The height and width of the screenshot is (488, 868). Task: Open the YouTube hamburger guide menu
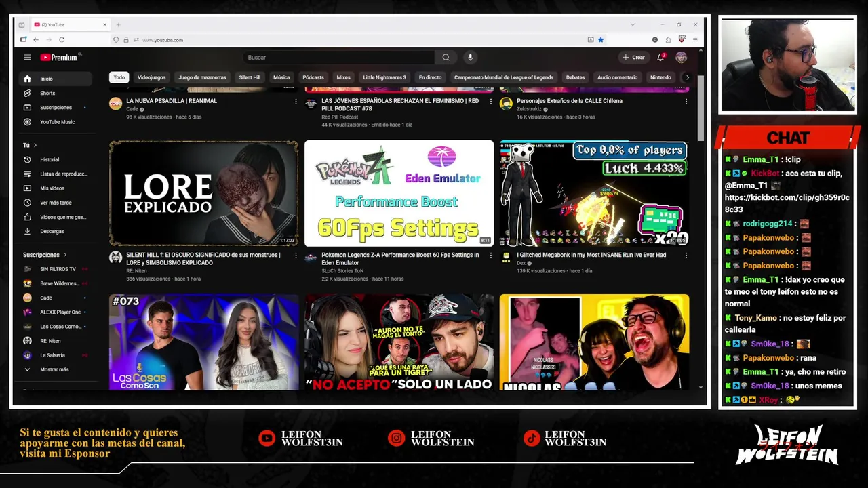click(x=27, y=58)
